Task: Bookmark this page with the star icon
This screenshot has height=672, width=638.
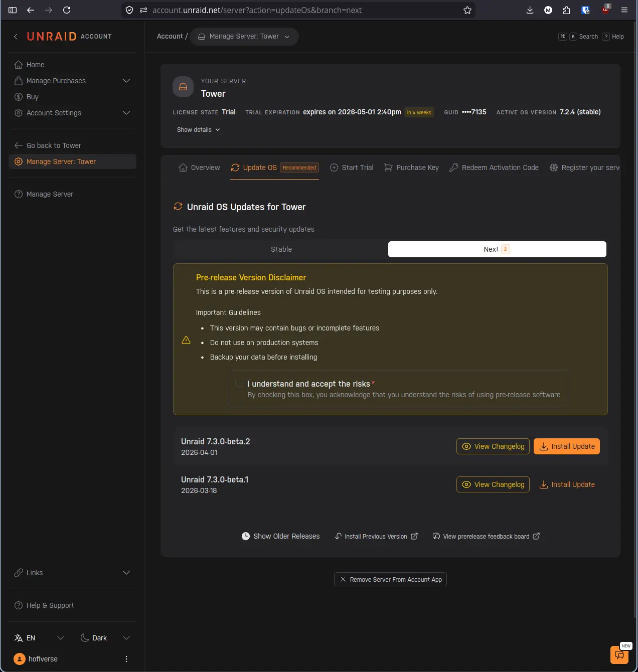Action: pyautogui.click(x=467, y=10)
